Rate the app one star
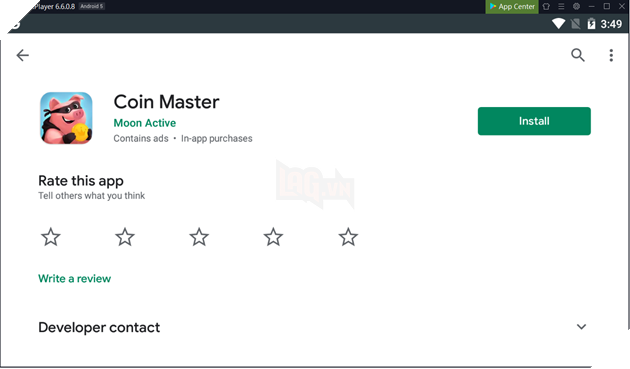This screenshot has width=630, height=369. coord(51,237)
